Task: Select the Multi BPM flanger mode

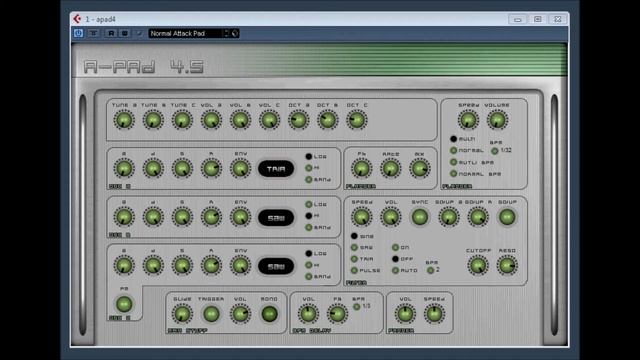Action: pyautogui.click(x=453, y=162)
